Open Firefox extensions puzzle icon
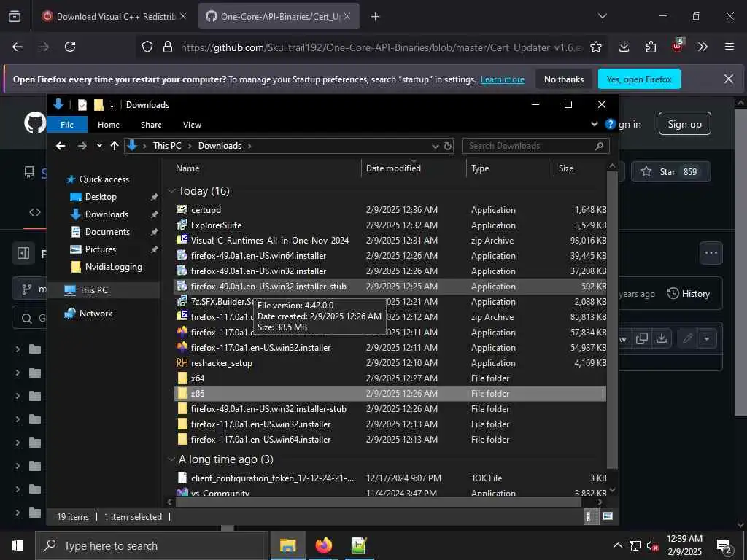This screenshot has width=747, height=560. coord(651,47)
